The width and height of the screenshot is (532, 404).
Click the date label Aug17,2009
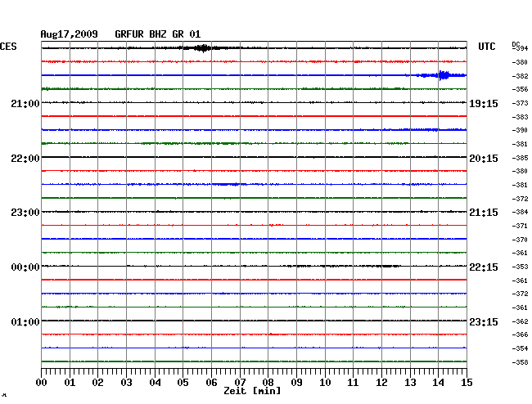click(70, 34)
